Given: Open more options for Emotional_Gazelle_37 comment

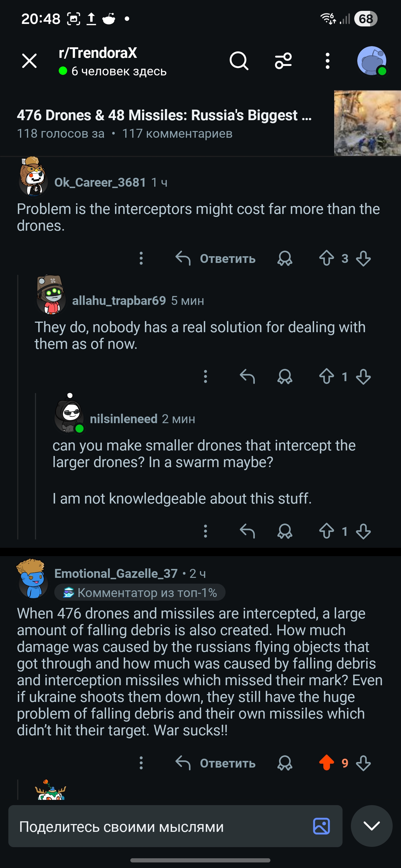Looking at the screenshot, I should point(141,763).
